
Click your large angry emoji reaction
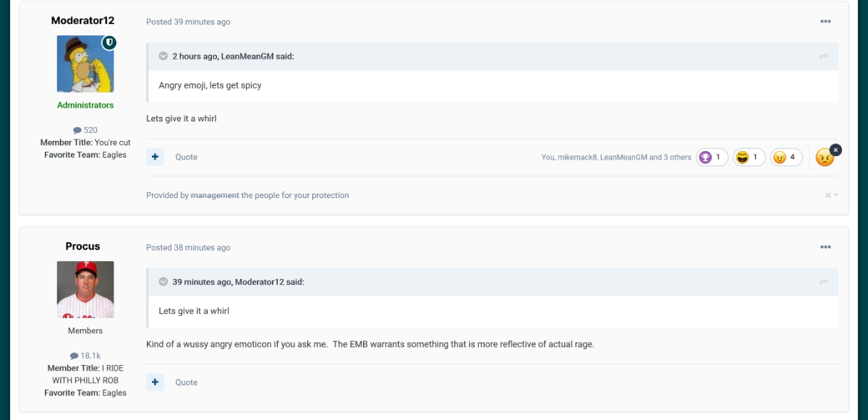[x=824, y=158]
